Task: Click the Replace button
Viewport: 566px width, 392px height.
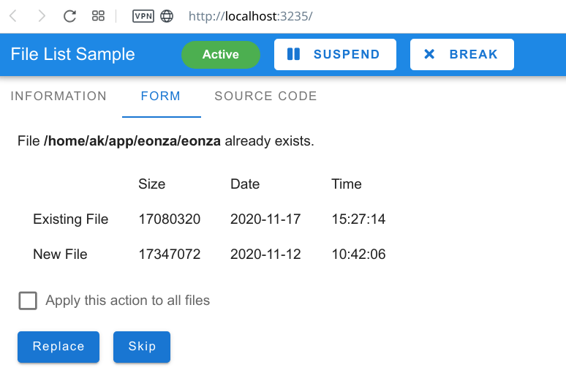Action: (59, 347)
